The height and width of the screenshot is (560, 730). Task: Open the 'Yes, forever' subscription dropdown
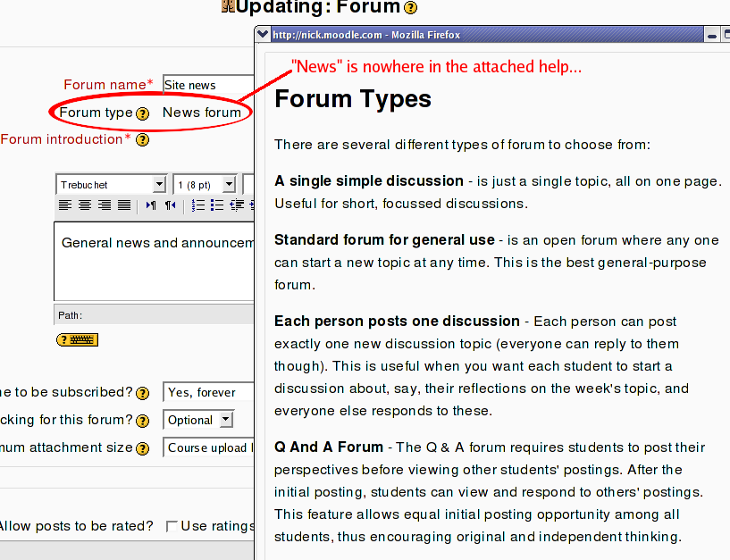(x=208, y=392)
